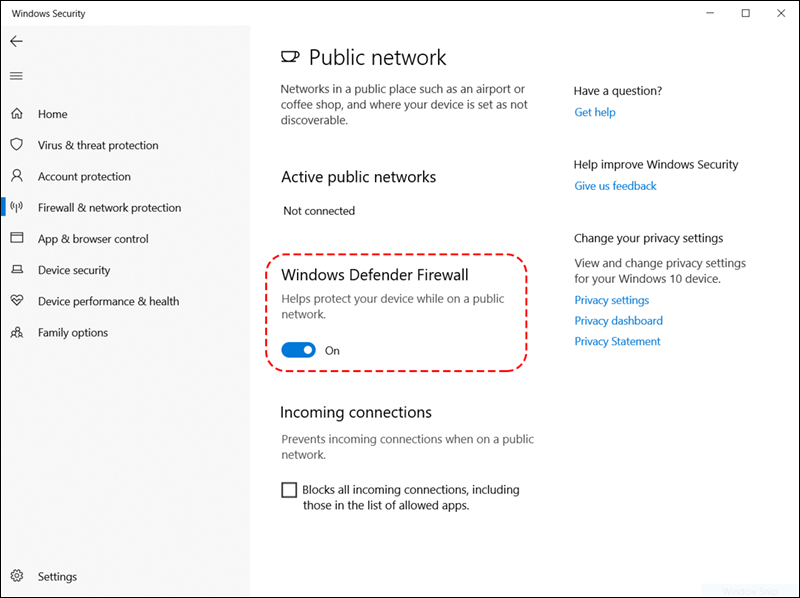Click Give us feedback link
The image size is (800, 598).
(x=615, y=186)
